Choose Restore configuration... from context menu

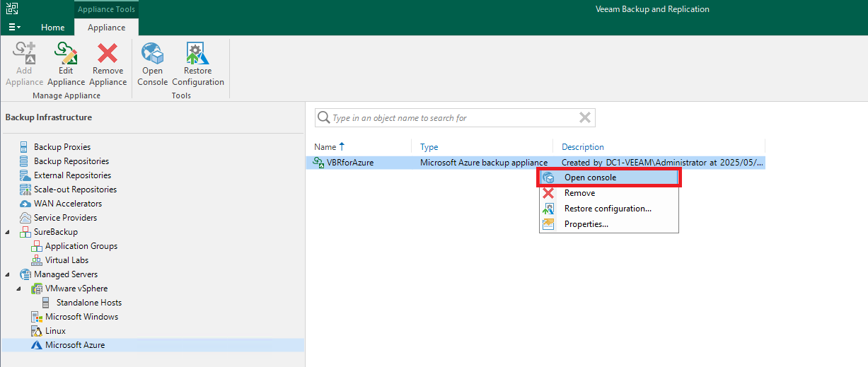click(x=609, y=209)
